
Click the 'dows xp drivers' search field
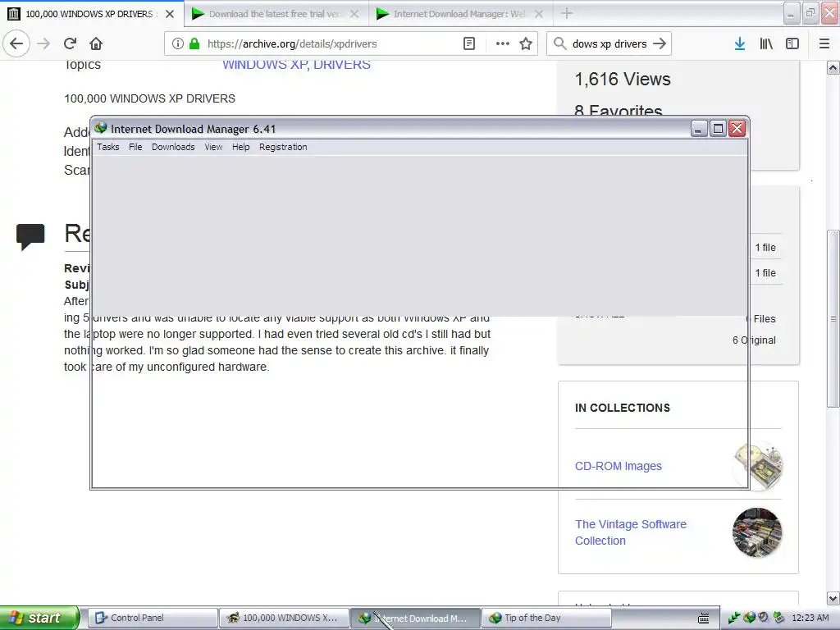[609, 43]
